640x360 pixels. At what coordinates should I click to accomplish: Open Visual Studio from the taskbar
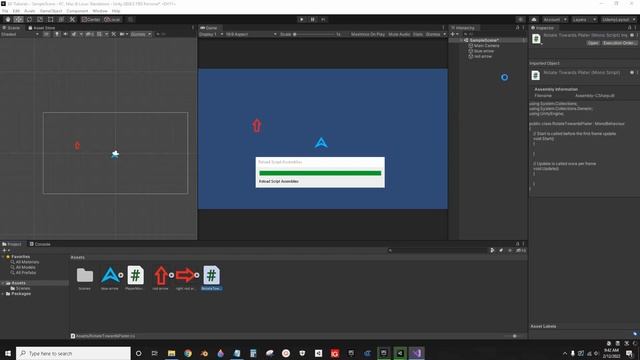(416, 353)
